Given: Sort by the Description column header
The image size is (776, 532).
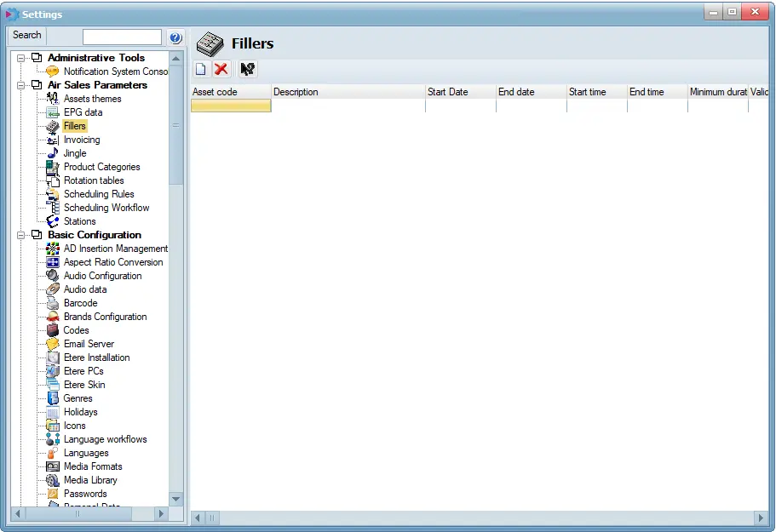Looking at the screenshot, I should [x=348, y=92].
